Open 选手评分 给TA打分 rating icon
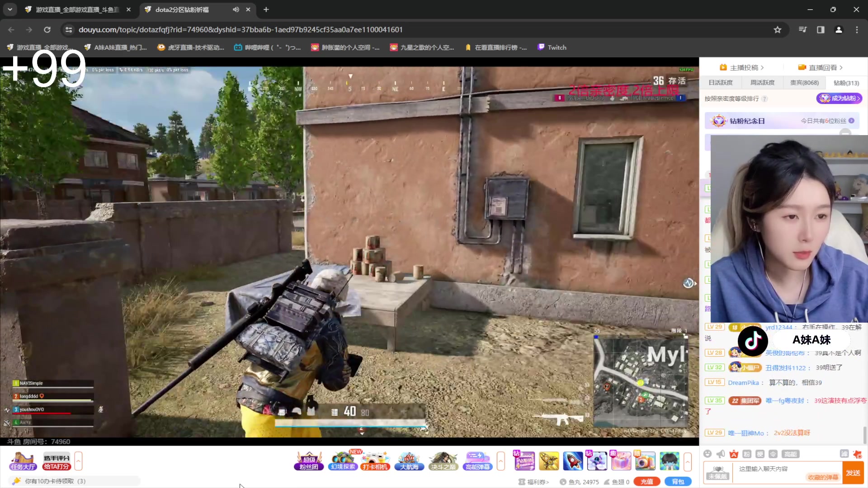 point(57,461)
